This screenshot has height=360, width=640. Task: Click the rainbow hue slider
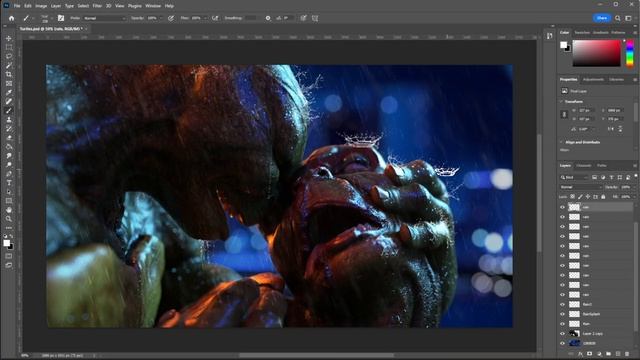(630, 53)
